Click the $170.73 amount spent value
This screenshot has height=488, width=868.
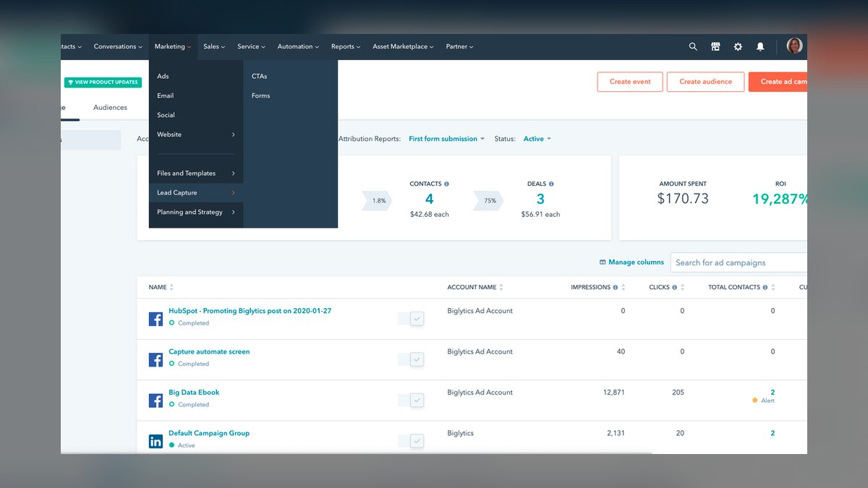[x=683, y=199]
